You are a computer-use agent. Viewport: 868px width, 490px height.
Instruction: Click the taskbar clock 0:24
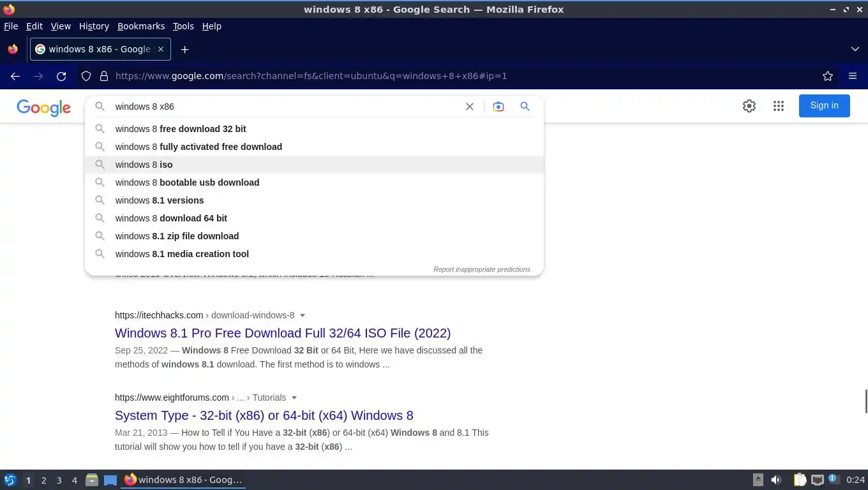point(855,480)
